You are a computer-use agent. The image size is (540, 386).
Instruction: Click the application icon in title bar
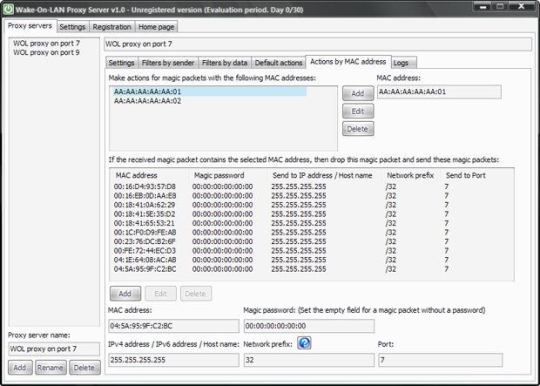8,9
